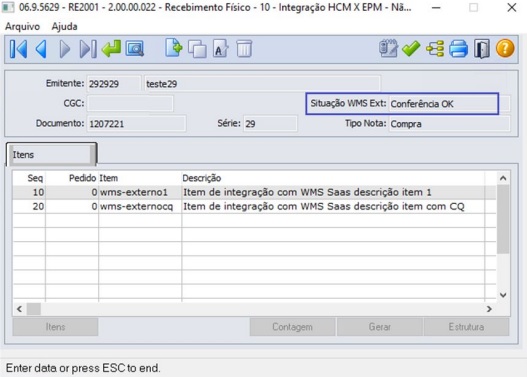Viewport: 527px width, 377px height.
Task: Click vertical scrollbar up arrow in items grid
Action: point(503,178)
